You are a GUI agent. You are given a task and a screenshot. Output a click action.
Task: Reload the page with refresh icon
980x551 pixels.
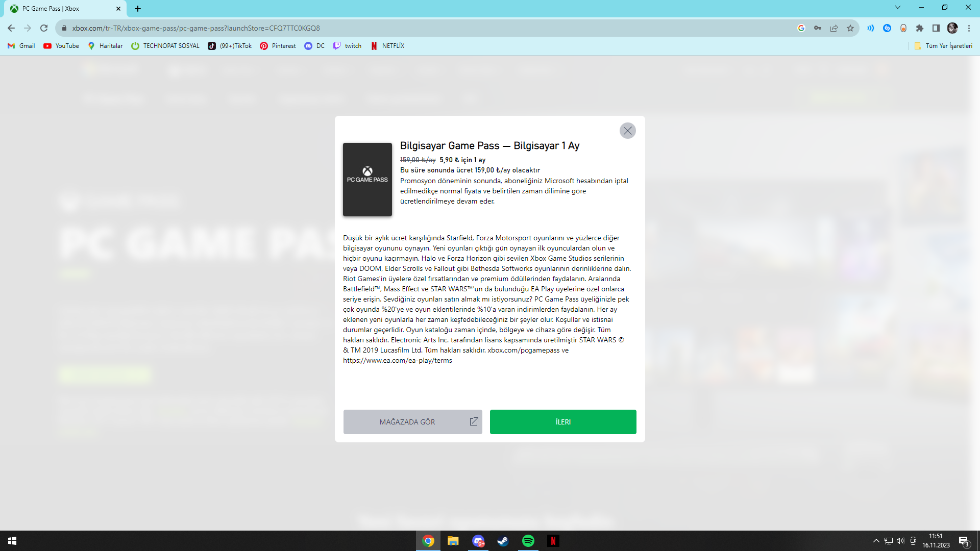[44, 28]
